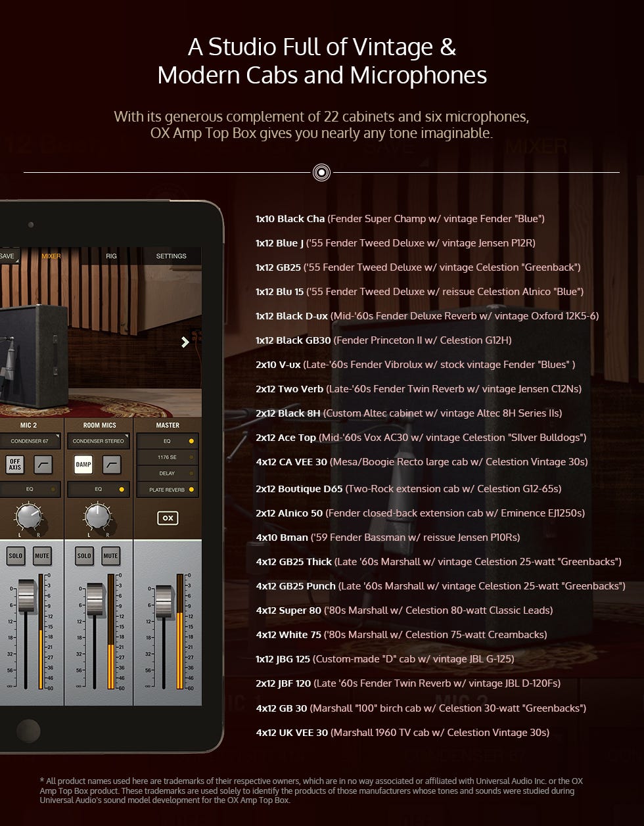Click "2x12 Black 8H" cabinet entry

pyautogui.click(x=409, y=413)
